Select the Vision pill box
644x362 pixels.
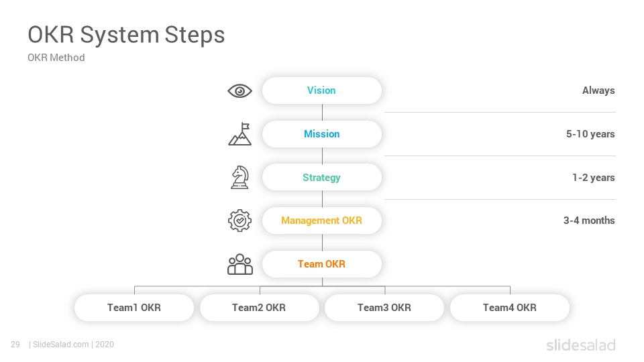[x=322, y=90]
